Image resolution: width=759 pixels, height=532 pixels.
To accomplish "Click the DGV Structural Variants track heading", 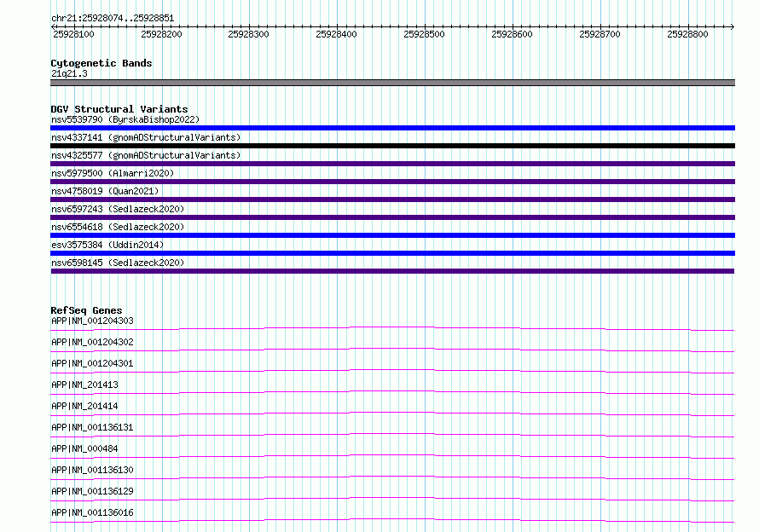I will click(x=119, y=109).
